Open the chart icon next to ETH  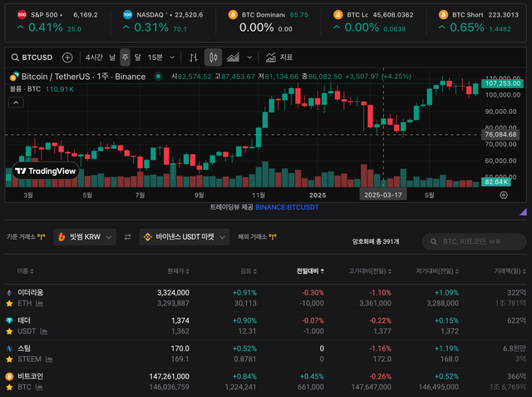pyautogui.click(x=39, y=303)
